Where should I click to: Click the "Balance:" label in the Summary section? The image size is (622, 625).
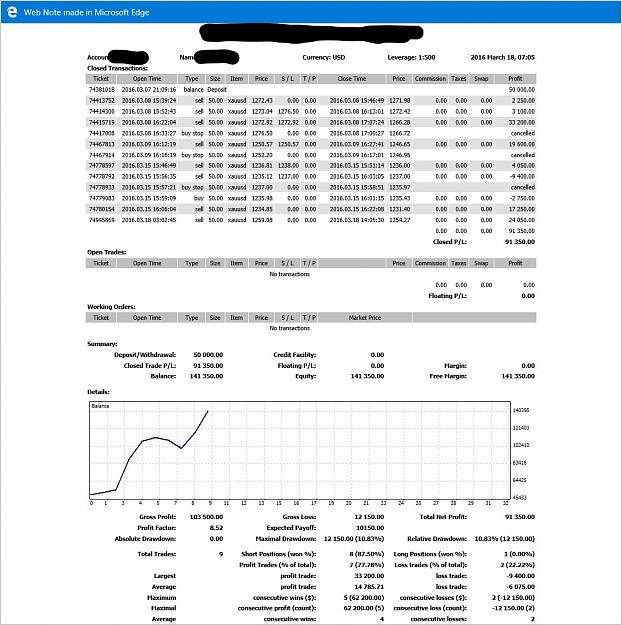pos(163,376)
